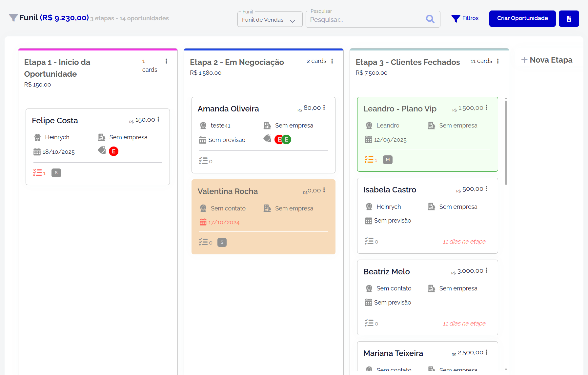Click the overdue date 17/10/2024

click(224, 223)
